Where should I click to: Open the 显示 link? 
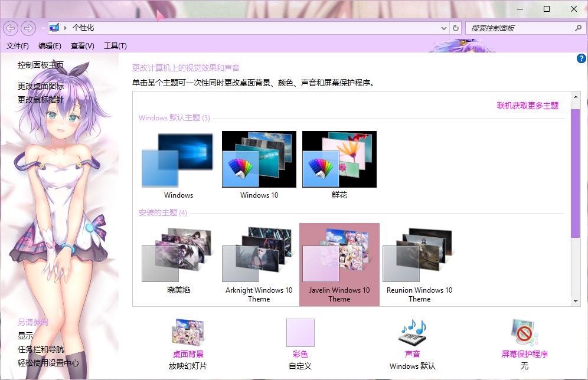point(25,336)
